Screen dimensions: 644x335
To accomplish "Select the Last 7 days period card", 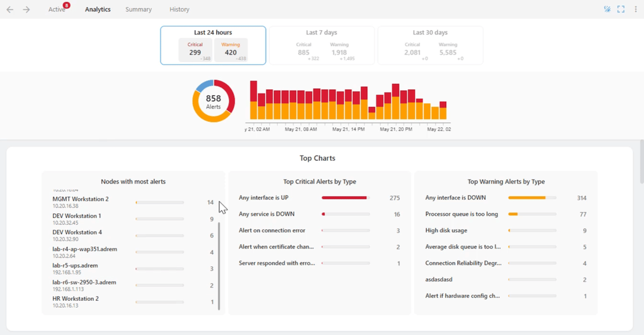I will click(321, 45).
